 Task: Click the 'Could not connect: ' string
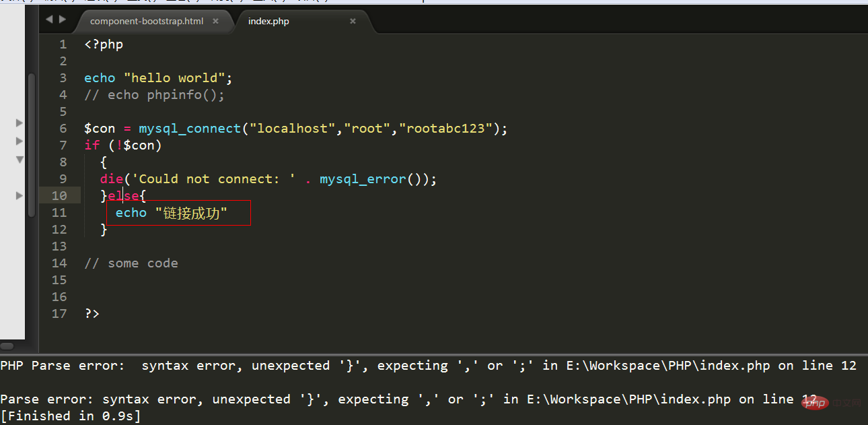pyautogui.click(x=214, y=179)
